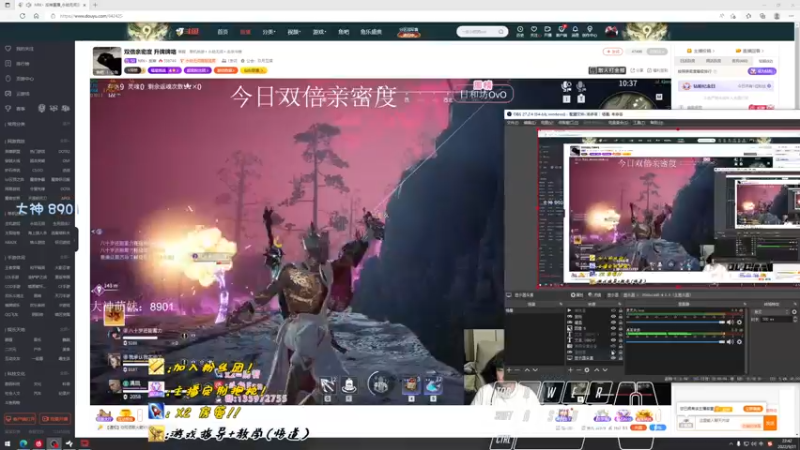Click the 滤镜 filters button in OBS source toolbar
The height and width of the screenshot is (450, 800).
click(x=595, y=295)
